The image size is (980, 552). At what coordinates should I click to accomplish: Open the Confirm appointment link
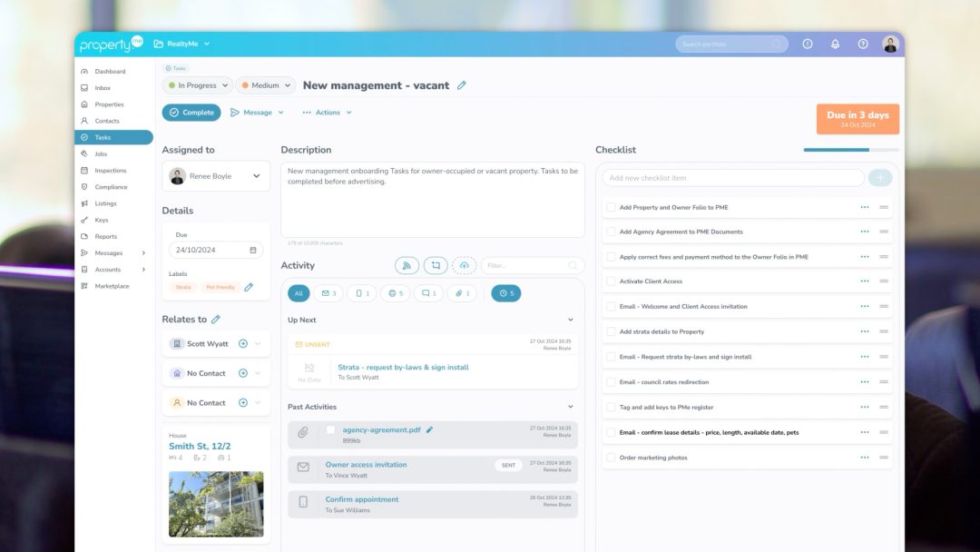[362, 499]
